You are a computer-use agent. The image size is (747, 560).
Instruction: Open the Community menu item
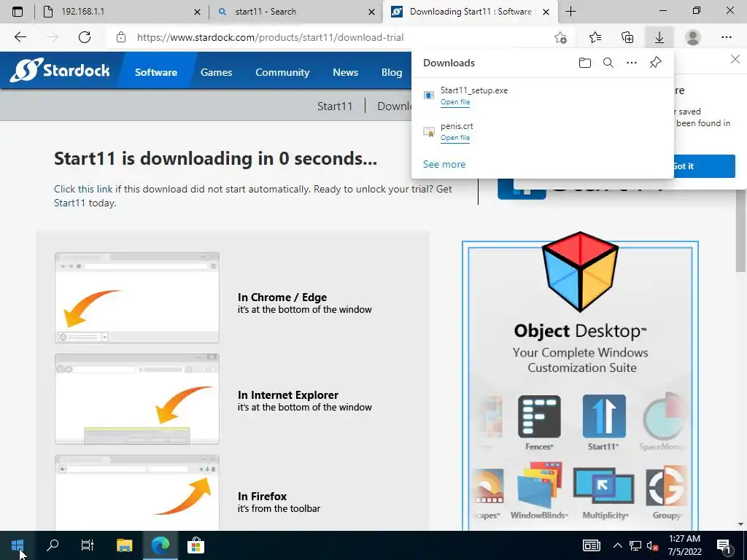pyautogui.click(x=282, y=72)
